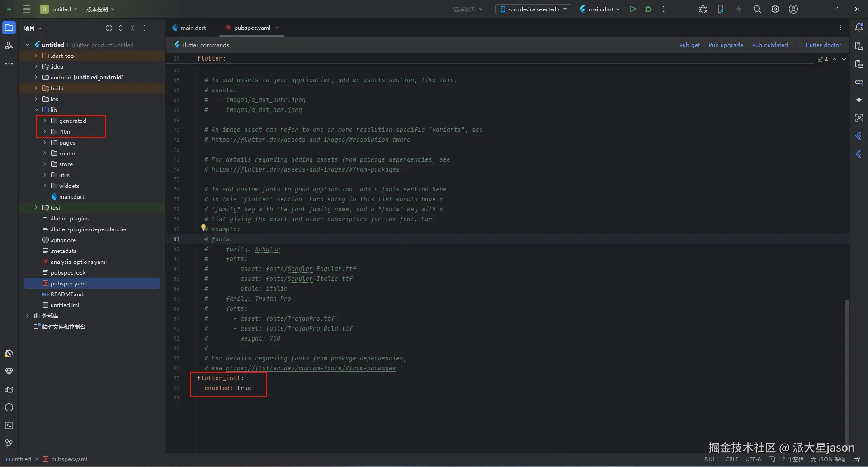Click the Debug bug icon
This screenshot has width=868, height=467.
click(x=648, y=9)
